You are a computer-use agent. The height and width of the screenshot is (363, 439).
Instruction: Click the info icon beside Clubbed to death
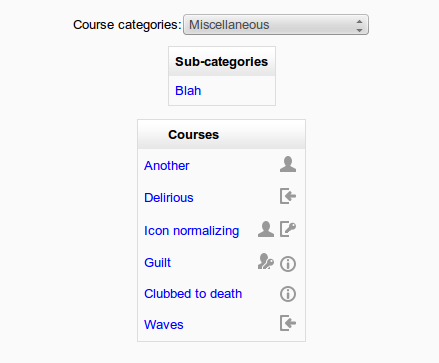click(x=288, y=294)
